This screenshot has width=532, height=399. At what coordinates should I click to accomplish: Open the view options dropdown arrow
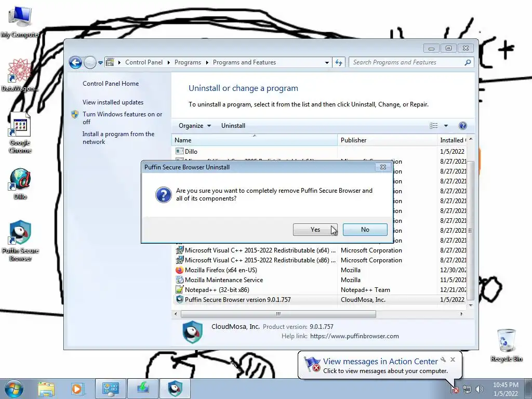click(446, 126)
